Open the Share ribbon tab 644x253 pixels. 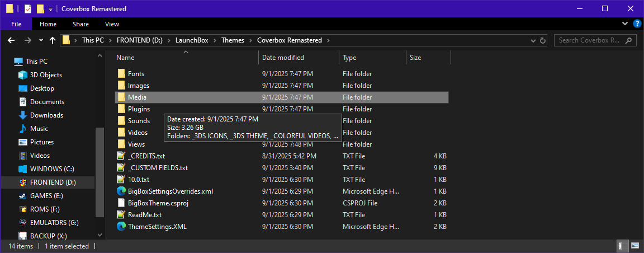(x=80, y=24)
